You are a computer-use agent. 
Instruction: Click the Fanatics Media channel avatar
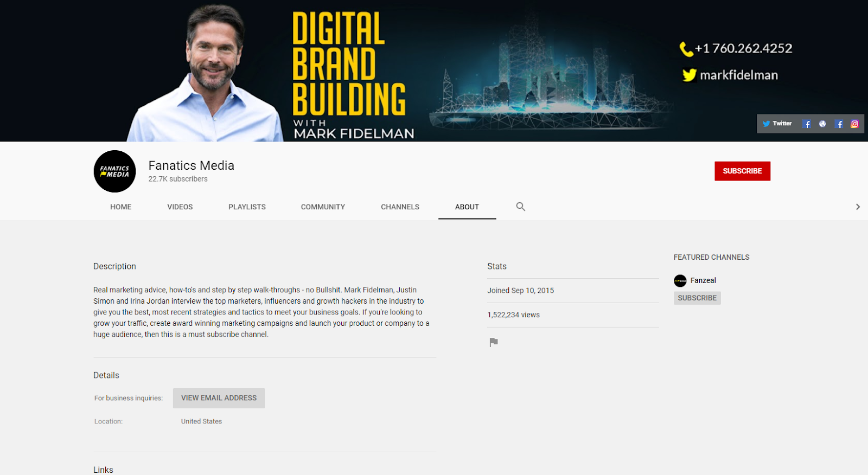(114, 171)
